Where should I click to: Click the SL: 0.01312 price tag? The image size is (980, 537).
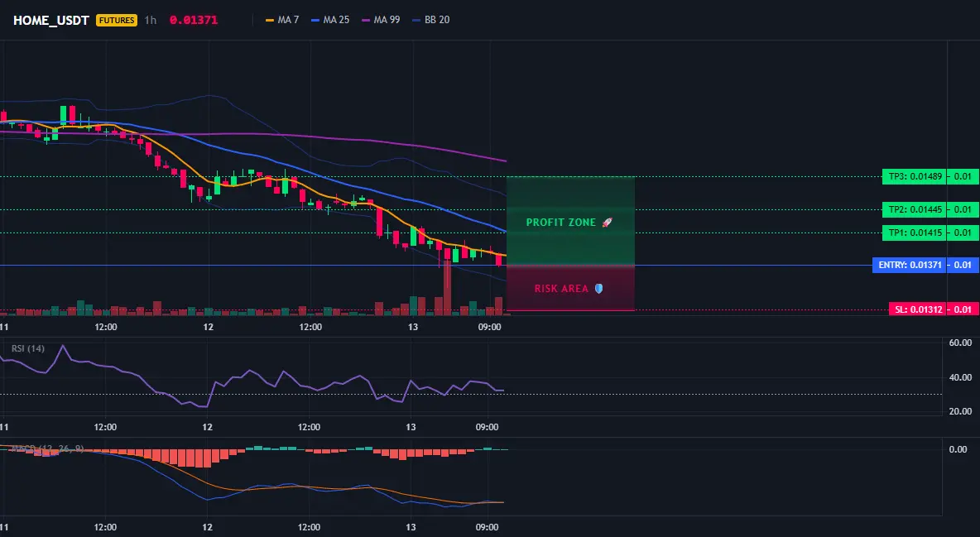coord(918,309)
